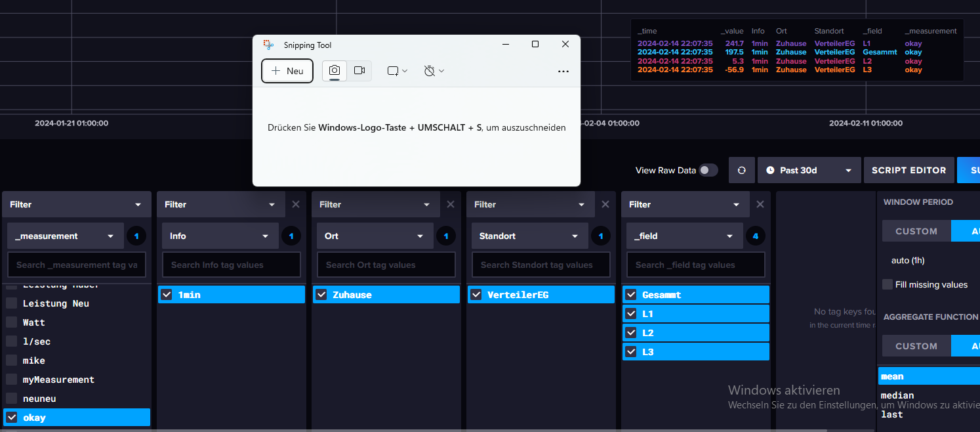Select CUSTOM under Aggregate Function
Viewport: 980px width, 432px height.
[x=916, y=346]
